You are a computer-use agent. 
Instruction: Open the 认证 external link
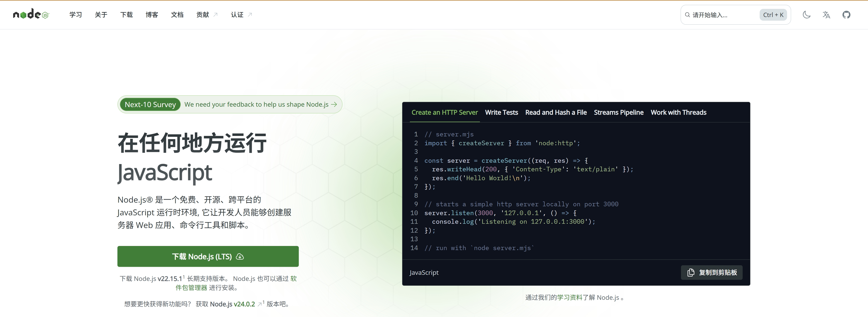click(x=241, y=15)
